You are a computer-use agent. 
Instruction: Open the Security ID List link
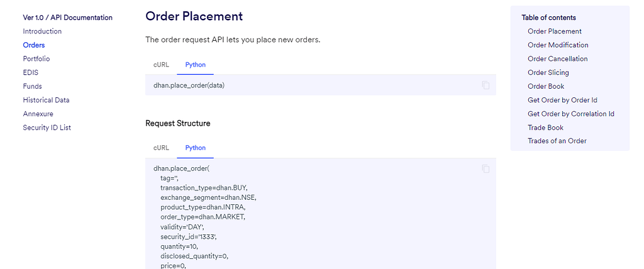coord(47,128)
